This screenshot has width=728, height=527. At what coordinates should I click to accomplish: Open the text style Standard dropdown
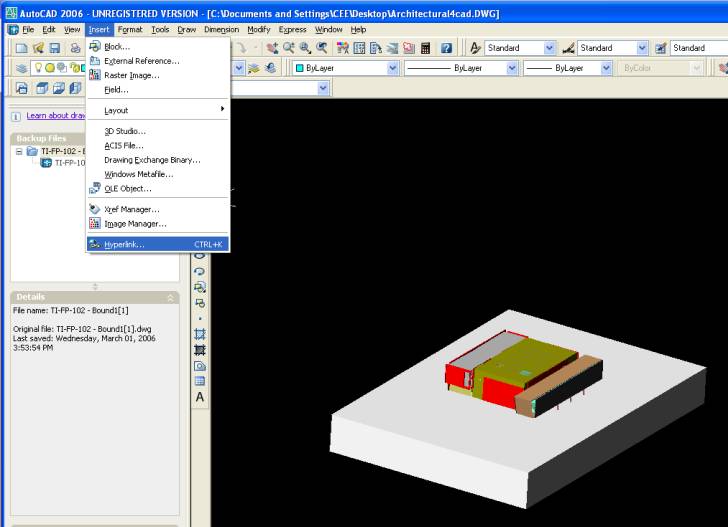tap(549, 48)
